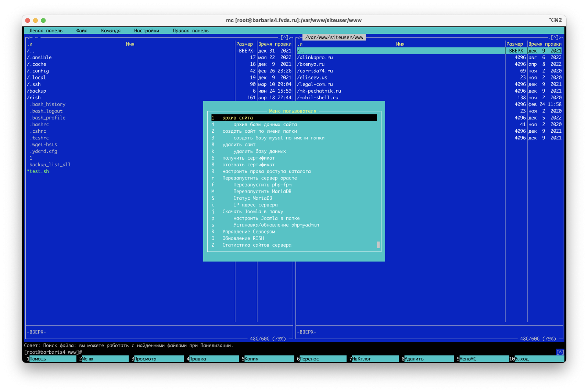
Task: Select /legal-com.ru directory in right panel
Action: (x=401, y=85)
